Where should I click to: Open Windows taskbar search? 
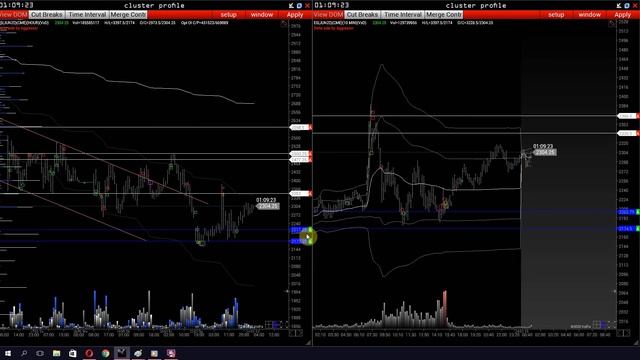click(x=24, y=353)
